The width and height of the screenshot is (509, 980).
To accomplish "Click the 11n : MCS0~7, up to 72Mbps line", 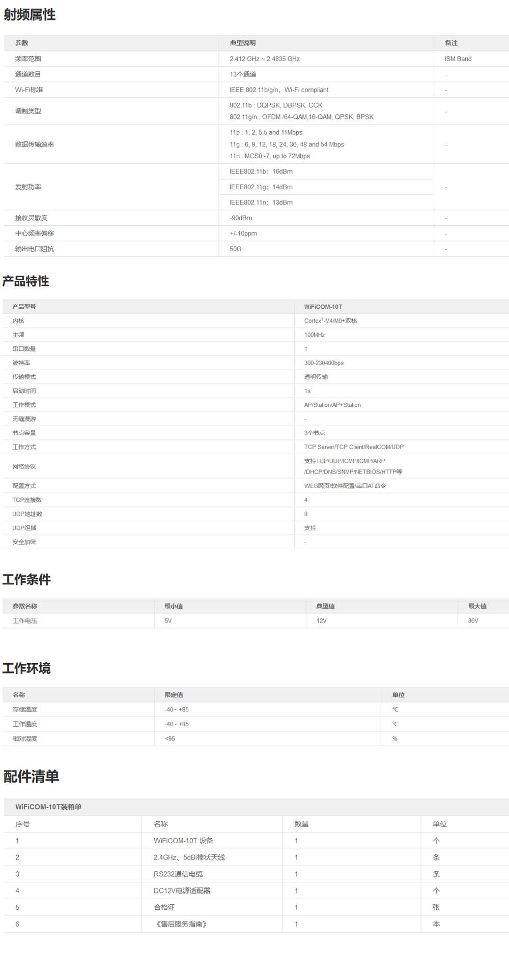I will pos(270,156).
